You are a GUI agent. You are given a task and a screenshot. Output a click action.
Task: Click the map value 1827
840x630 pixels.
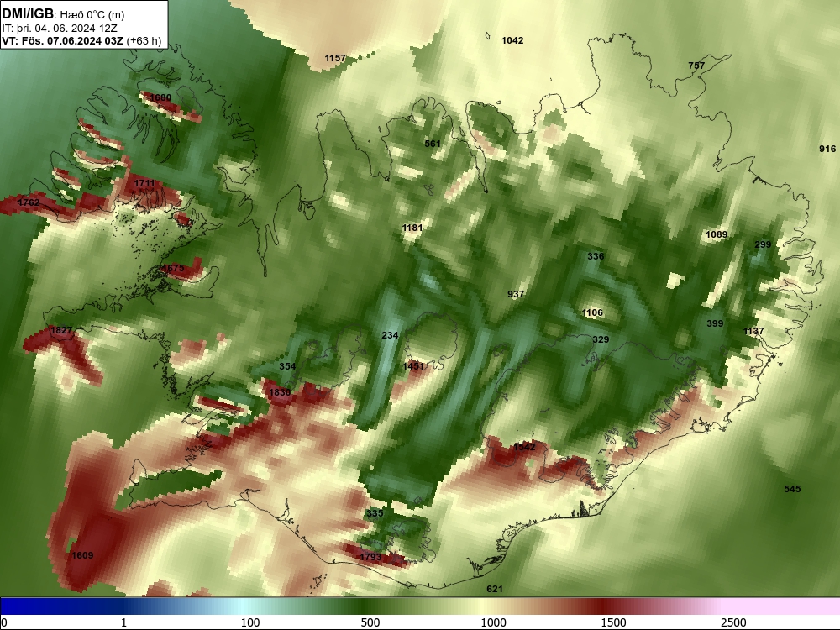click(61, 330)
